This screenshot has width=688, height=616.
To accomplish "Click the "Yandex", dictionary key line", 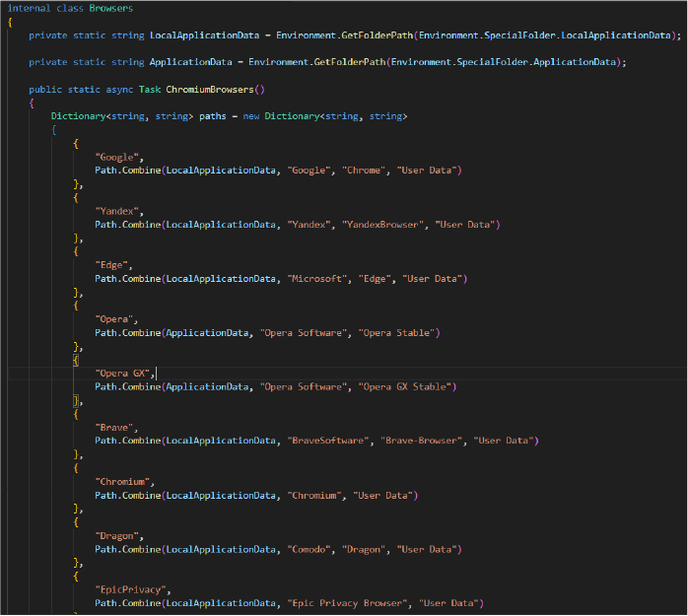I will pyautogui.click(x=119, y=211).
